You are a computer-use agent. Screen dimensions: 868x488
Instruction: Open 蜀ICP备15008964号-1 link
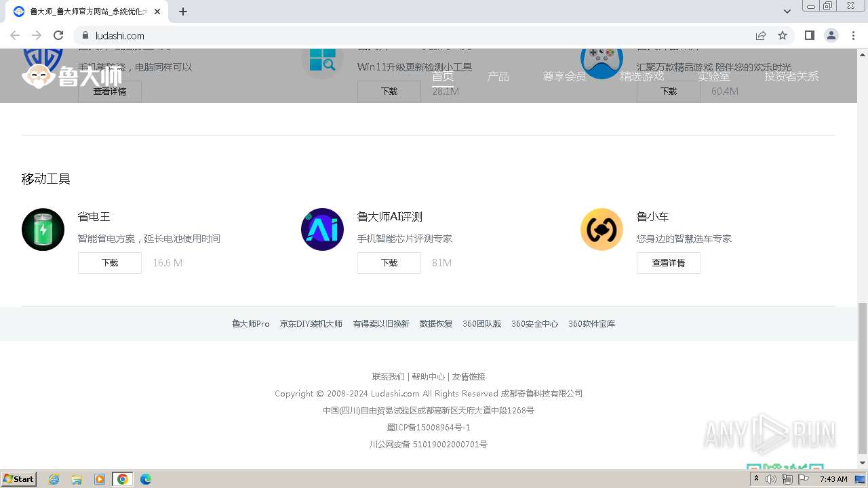point(429,428)
